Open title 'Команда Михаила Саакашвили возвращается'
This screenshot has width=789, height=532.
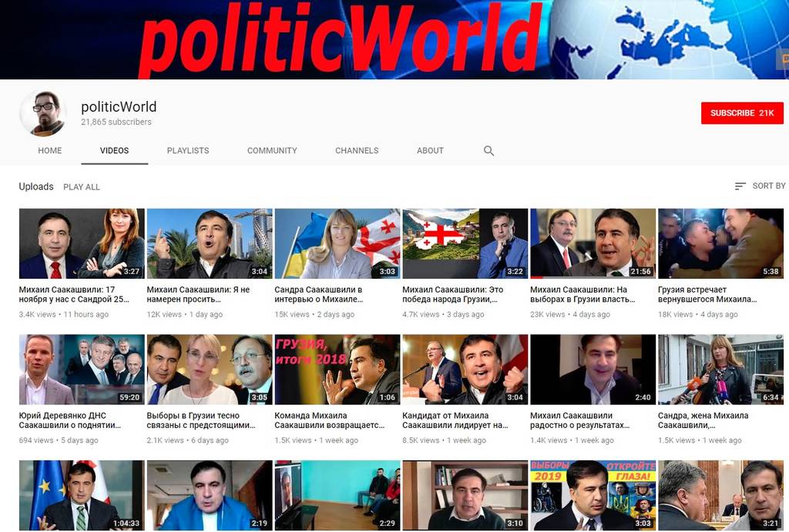pyautogui.click(x=330, y=420)
